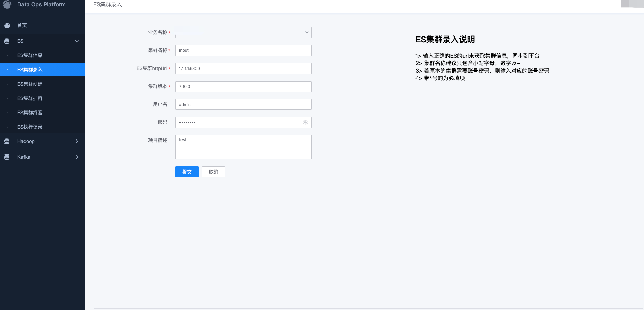This screenshot has width=644, height=310.
Task: Click the user avatar area top right
Action: pos(632,4)
